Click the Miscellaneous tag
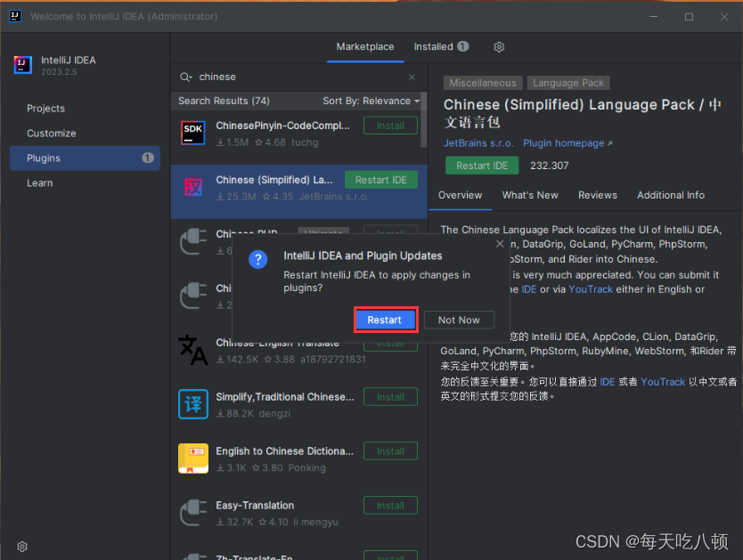Image resolution: width=743 pixels, height=560 pixels. pos(482,83)
